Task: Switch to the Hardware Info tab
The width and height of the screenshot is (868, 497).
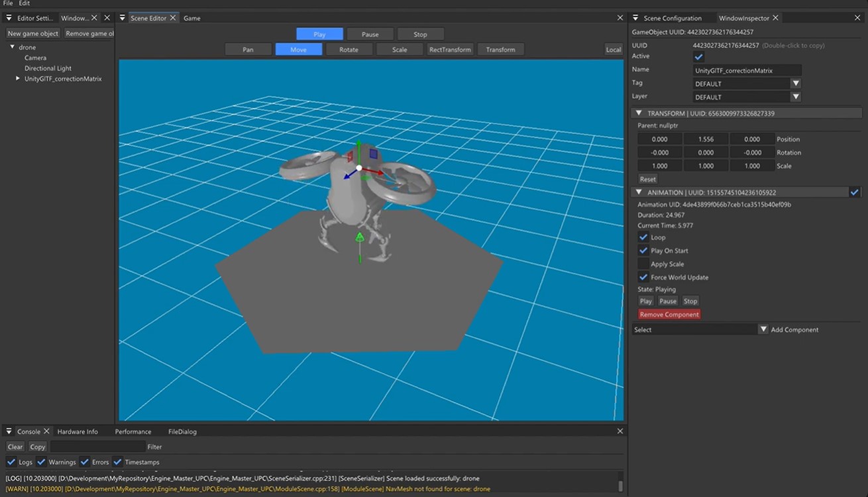Action: pos(78,431)
